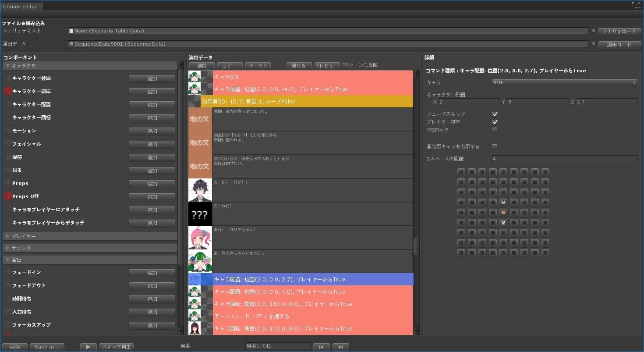Viewport: 644px width, 352px height.
Task: Select the 効果音2D ID:7 command row
Action: [x=307, y=101]
